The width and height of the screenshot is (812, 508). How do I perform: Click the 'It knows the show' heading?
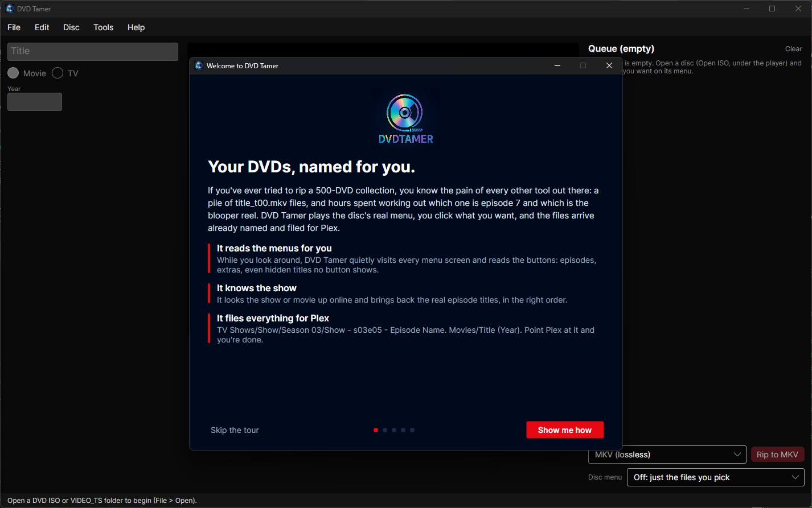257,288
